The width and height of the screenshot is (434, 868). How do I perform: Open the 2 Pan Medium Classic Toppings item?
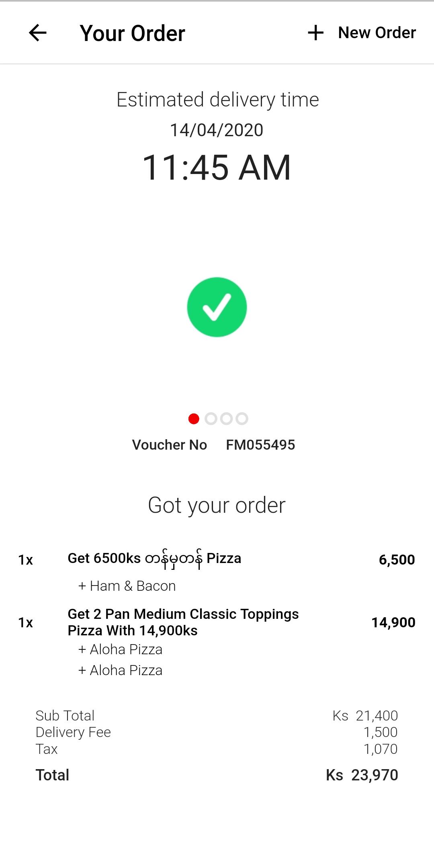183,622
